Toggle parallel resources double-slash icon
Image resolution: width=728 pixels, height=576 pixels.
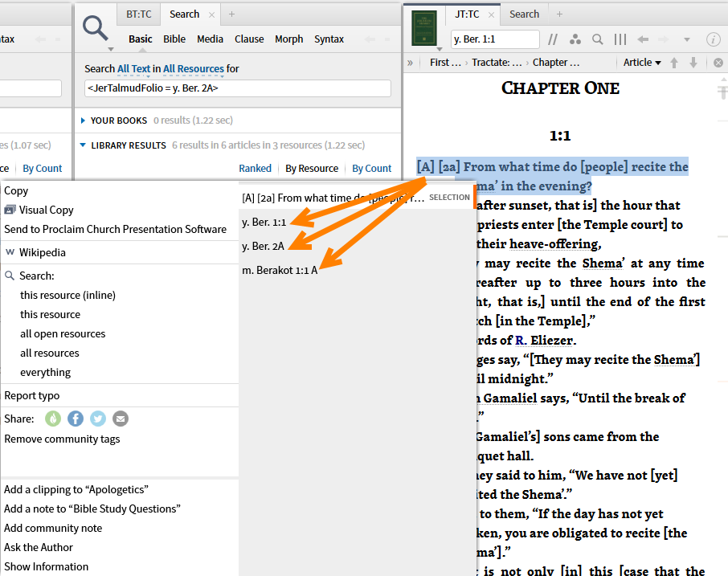click(553, 39)
